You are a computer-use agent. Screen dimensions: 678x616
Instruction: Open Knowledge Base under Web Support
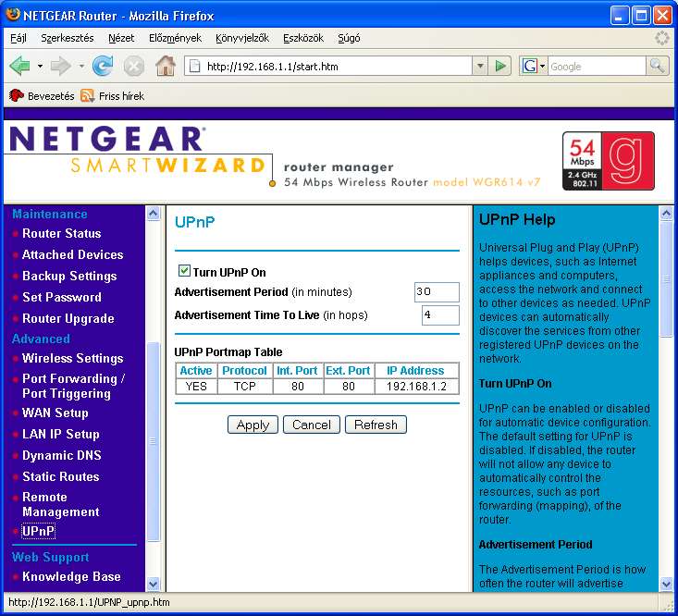(71, 576)
